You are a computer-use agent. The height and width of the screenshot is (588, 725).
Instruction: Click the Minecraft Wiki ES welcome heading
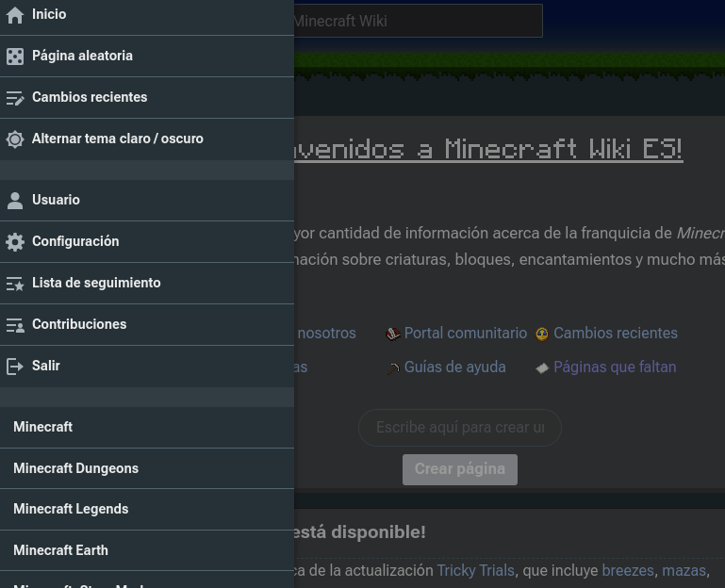[488, 149]
